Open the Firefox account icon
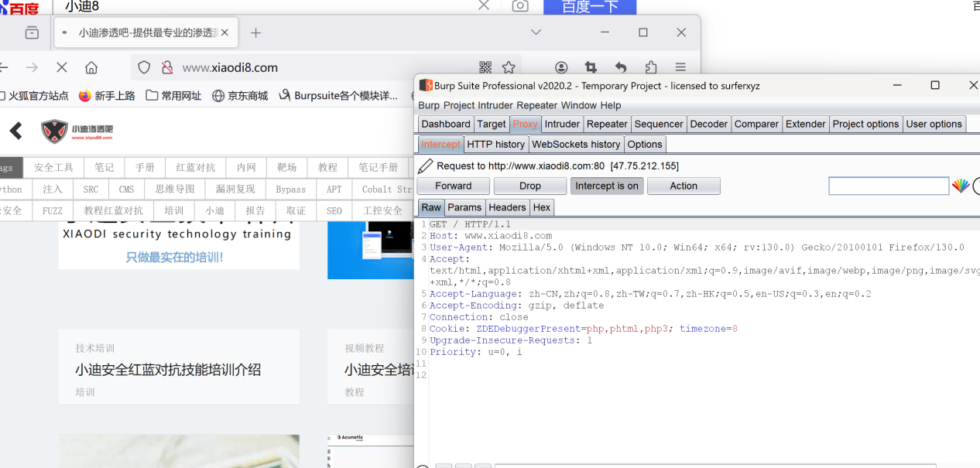980x468 pixels. coord(561,67)
